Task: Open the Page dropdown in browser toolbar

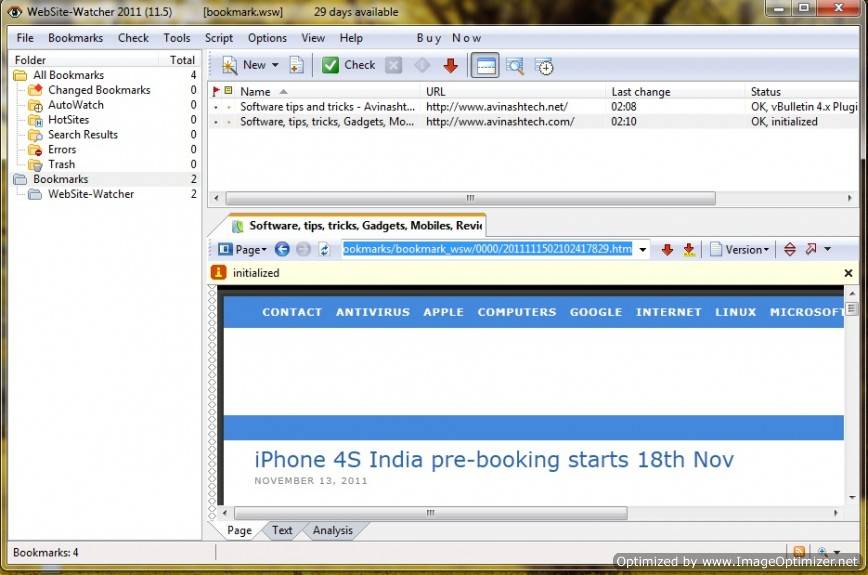Action: (242, 250)
